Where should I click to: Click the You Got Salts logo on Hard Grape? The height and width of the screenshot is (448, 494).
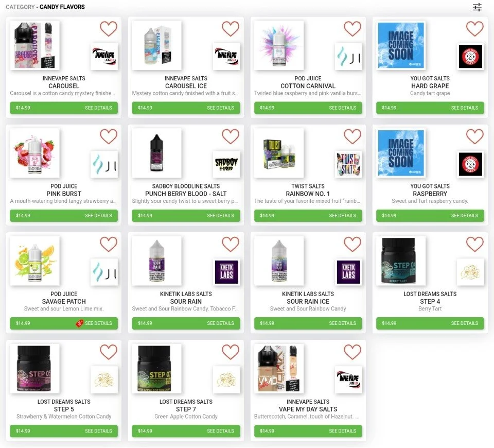(470, 57)
